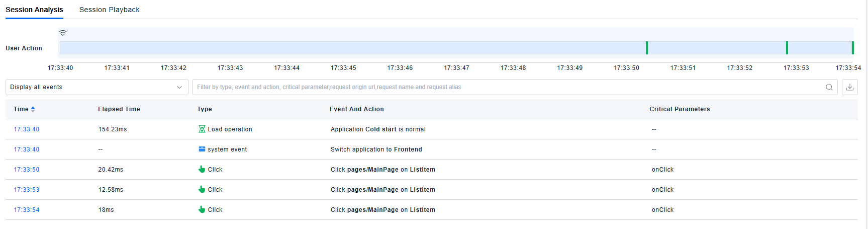Click the Wi-Fi network icon above timeline

coord(63,33)
